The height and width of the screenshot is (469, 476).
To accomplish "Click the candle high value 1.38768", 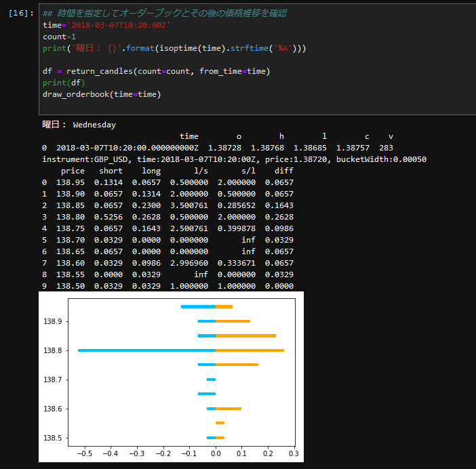I will pos(267,148).
